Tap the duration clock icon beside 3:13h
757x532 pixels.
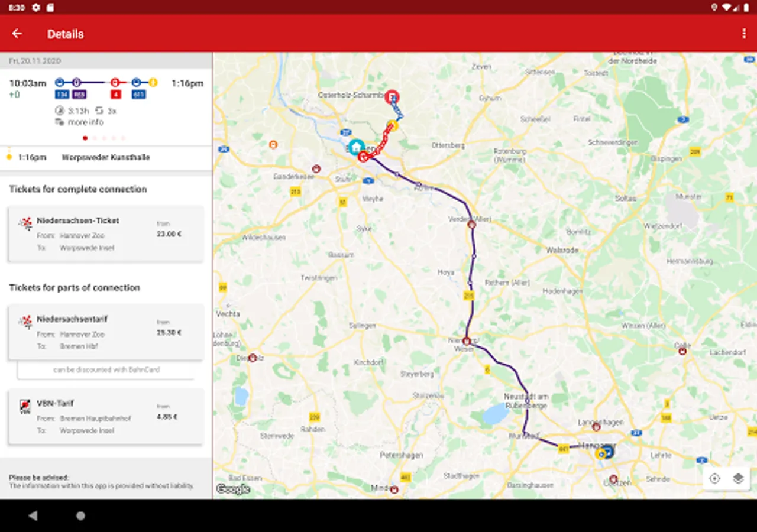59,111
